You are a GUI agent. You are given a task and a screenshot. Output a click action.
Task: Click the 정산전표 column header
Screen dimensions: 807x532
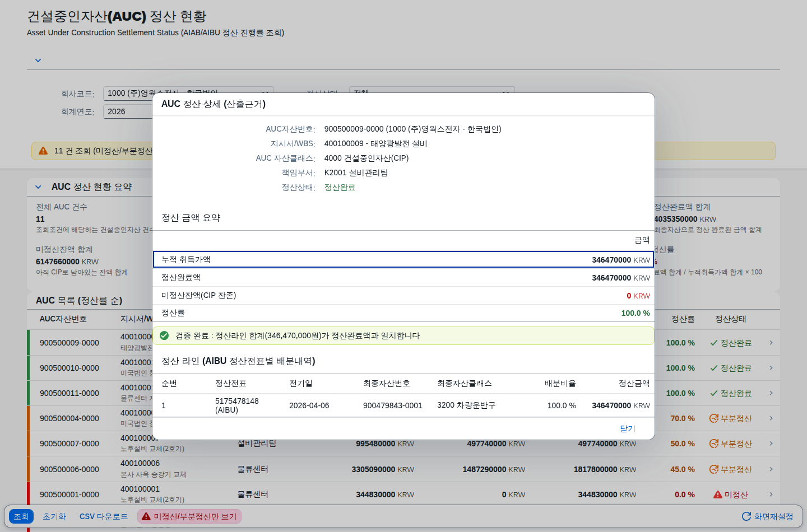(231, 384)
